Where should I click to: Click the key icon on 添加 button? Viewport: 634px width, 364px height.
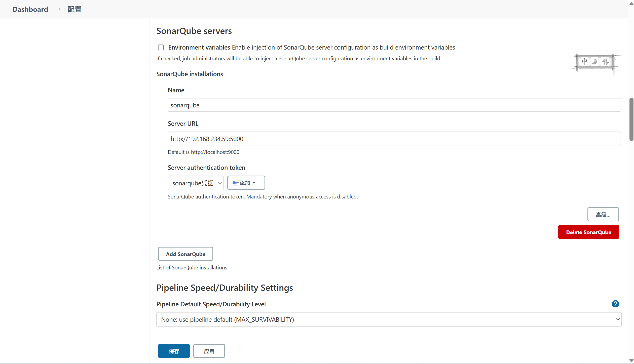(x=235, y=183)
